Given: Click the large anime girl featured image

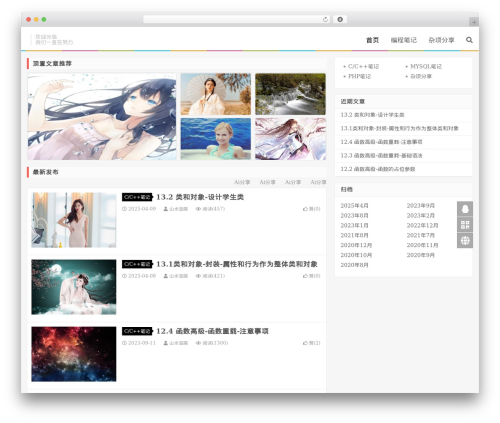Looking at the screenshot, I should pyautogui.click(x=102, y=117).
